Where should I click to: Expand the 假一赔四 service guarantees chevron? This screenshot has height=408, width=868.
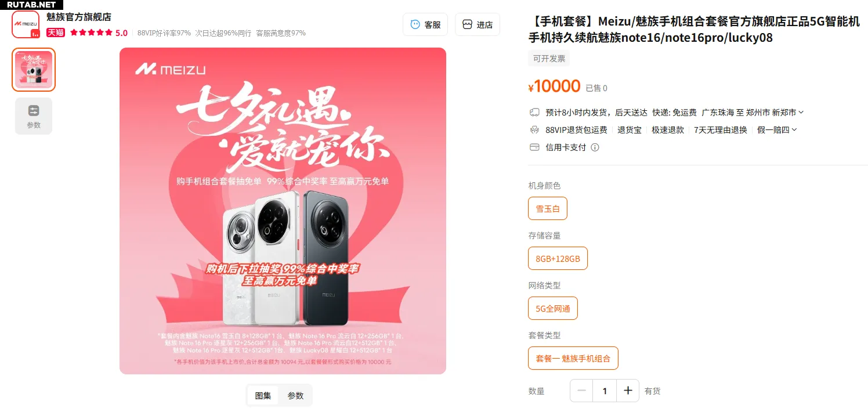pyautogui.click(x=794, y=130)
